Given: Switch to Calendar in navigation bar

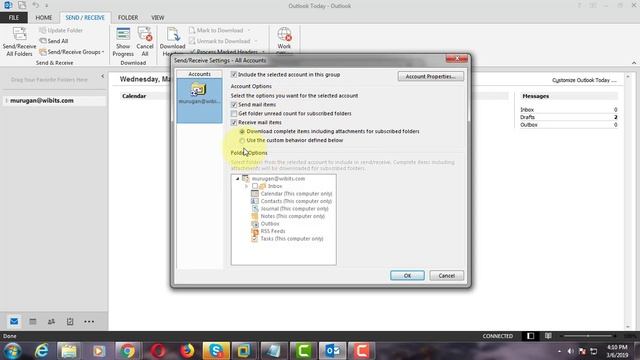Looking at the screenshot, I should 33,322.
